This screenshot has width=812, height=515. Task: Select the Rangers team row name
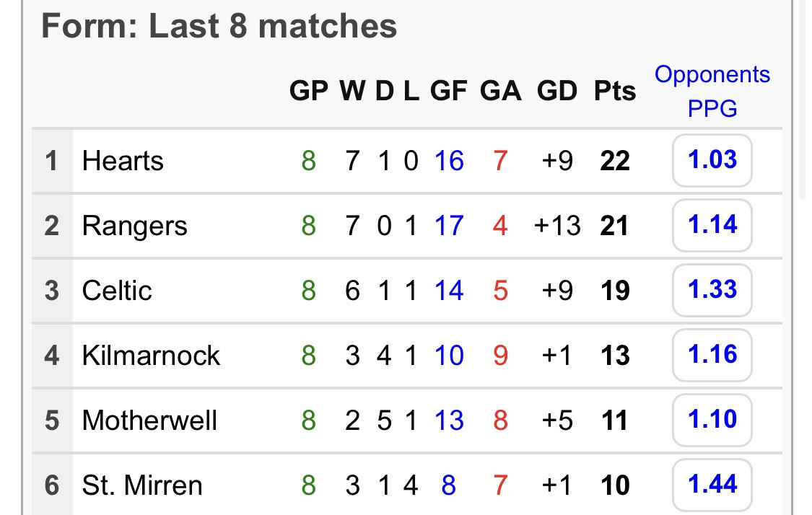tap(134, 226)
